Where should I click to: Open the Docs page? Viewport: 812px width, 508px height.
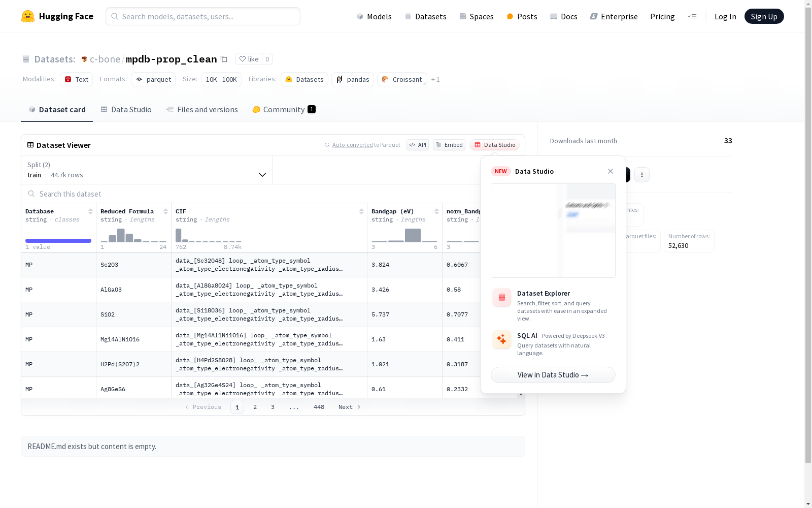pos(564,16)
